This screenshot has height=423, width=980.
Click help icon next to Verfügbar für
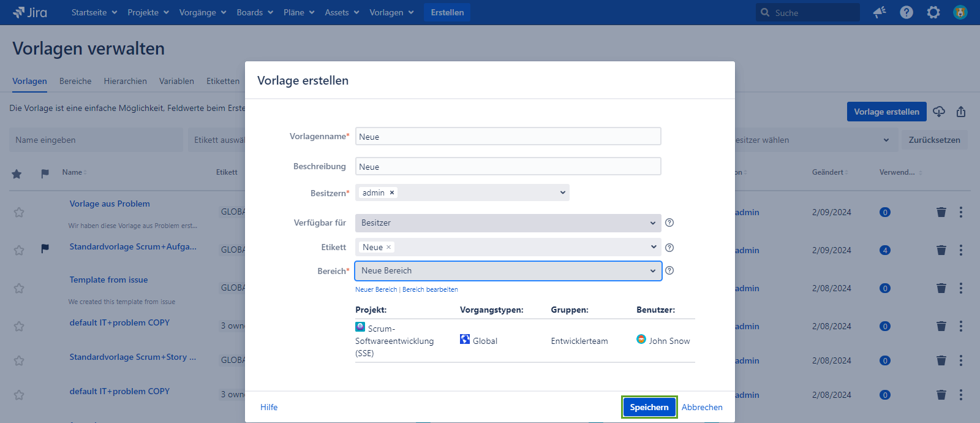pyautogui.click(x=669, y=223)
